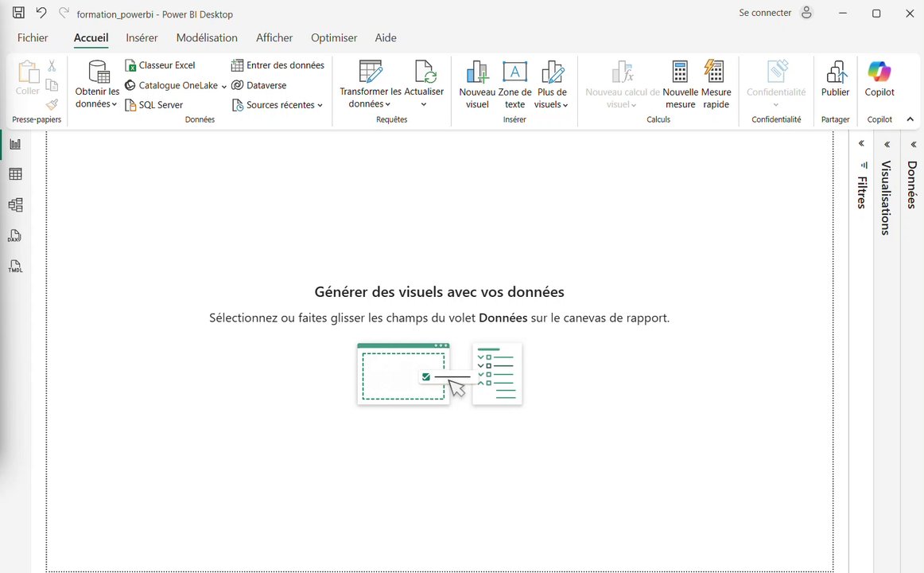Viewport: 924px width, 573px height.
Task: Switch to the Insérer ribbon tab
Action: point(142,37)
